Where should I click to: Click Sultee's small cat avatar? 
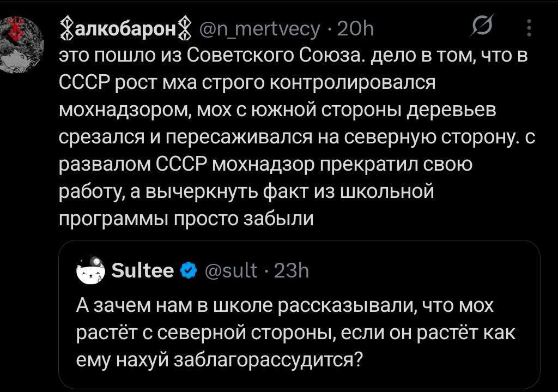(x=90, y=270)
